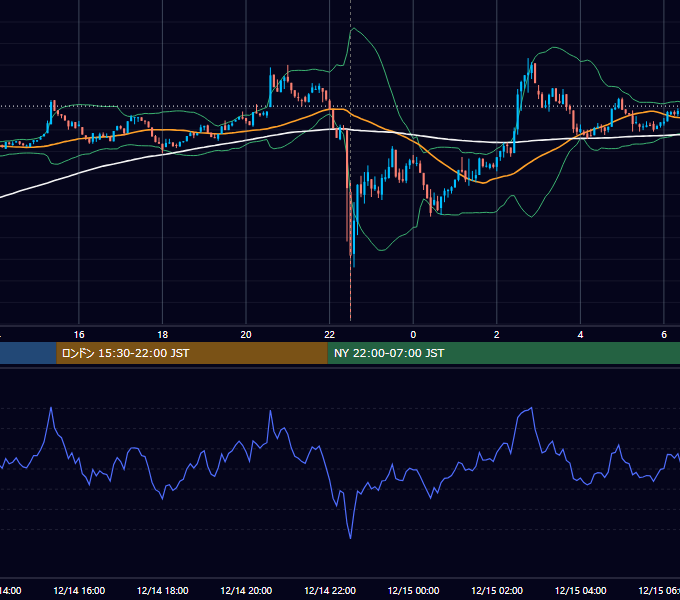Click the 12/14 16:00 date label
Viewport: 680px width, 600px height.
[79, 590]
